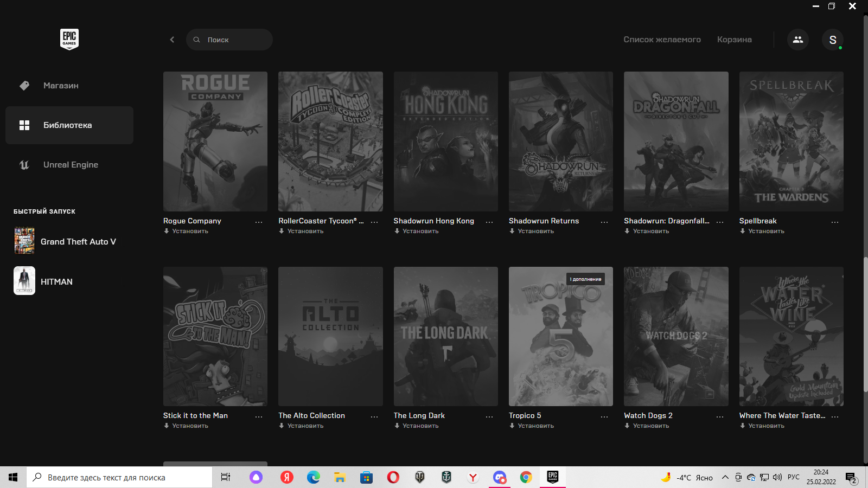Image resolution: width=868 pixels, height=488 pixels.
Task: Open options menu for Tropico 5
Action: (604, 416)
